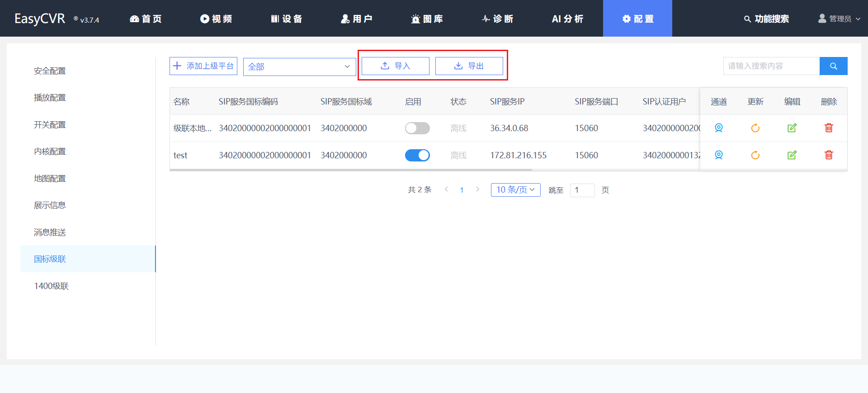Open channel settings for the test row

tap(718, 155)
